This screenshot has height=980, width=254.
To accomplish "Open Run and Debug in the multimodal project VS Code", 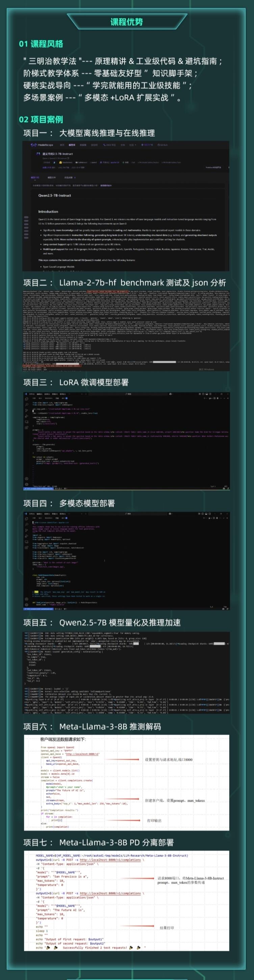I will coord(27,536).
